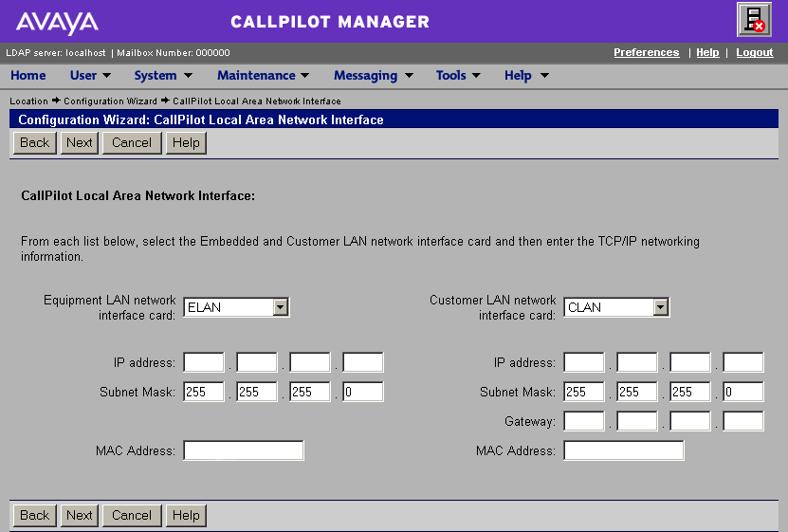The height and width of the screenshot is (532, 788).
Task: Click second octet of ELAN subnet mask
Action: tap(257, 392)
